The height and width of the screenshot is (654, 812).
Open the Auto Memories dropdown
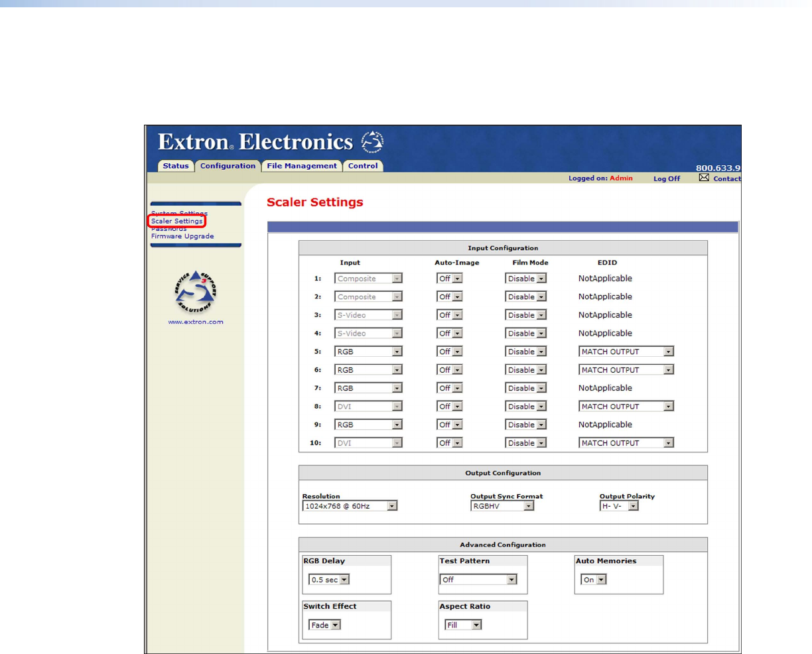click(594, 580)
